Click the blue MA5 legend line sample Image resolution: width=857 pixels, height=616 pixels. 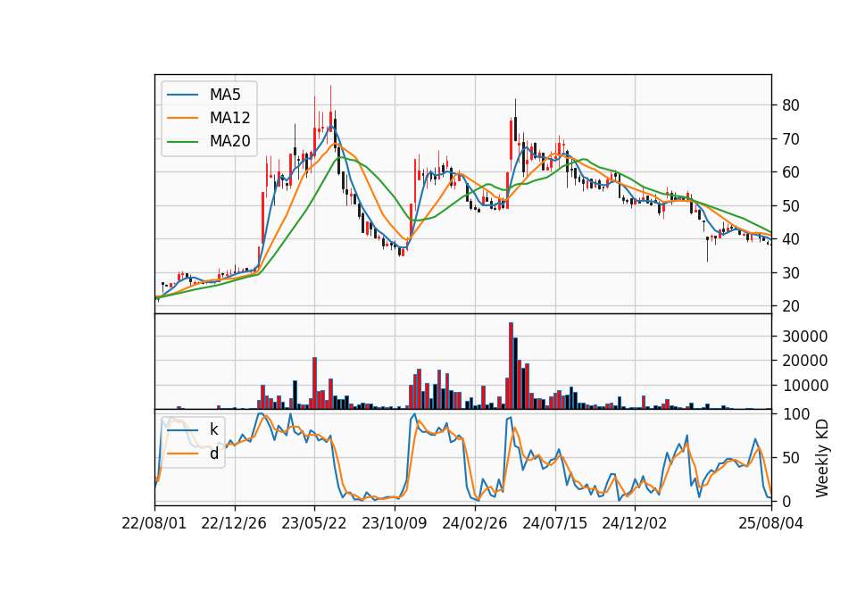[182, 95]
